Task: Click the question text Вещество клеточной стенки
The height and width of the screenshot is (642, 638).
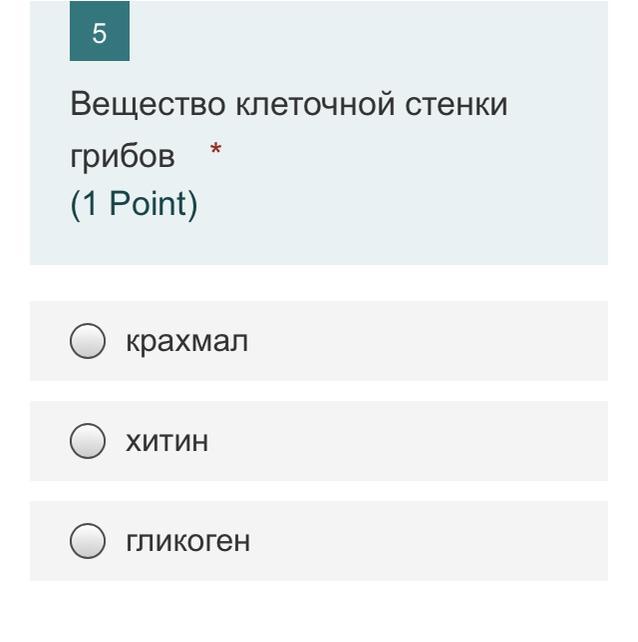Action: tap(289, 104)
